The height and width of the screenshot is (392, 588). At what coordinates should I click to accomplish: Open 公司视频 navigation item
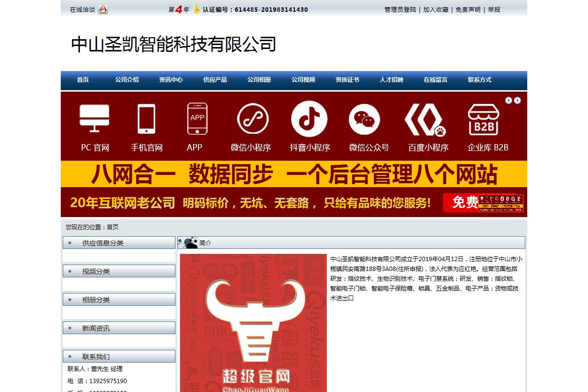point(303,80)
